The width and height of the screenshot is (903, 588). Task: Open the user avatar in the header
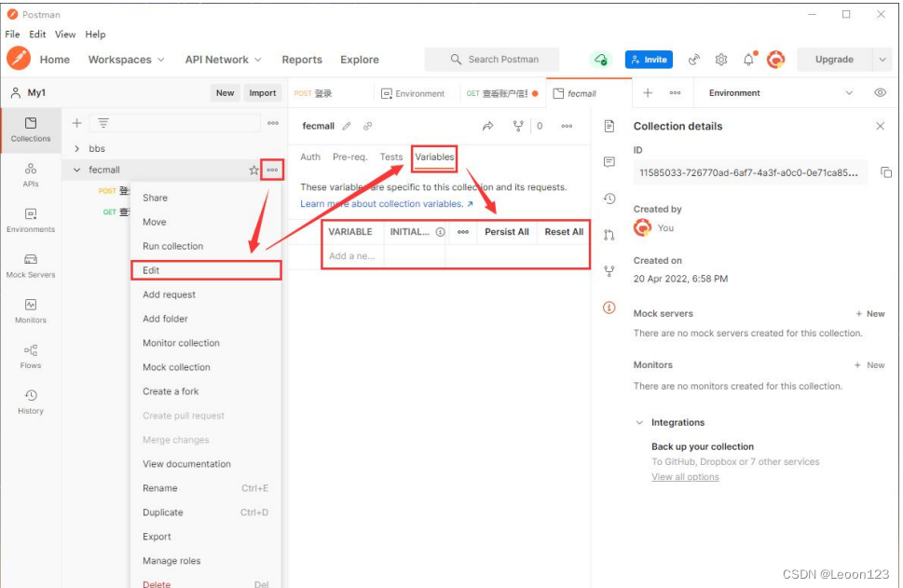(x=775, y=60)
